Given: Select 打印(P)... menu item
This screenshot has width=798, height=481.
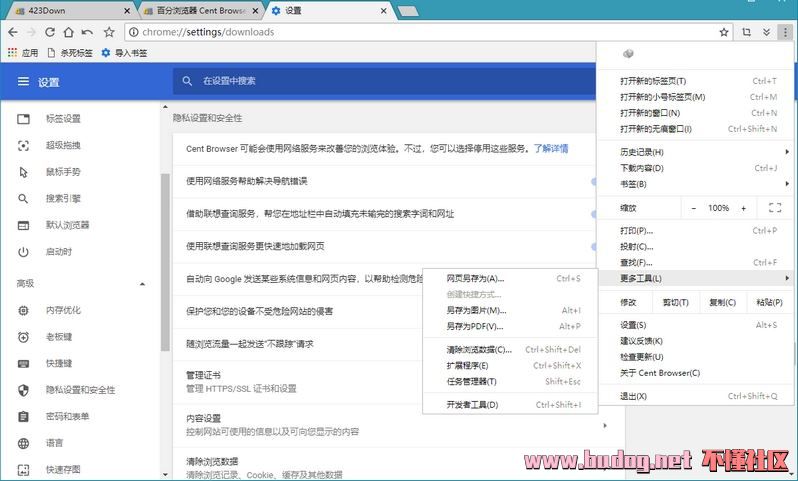Looking at the screenshot, I should tap(695, 231).
